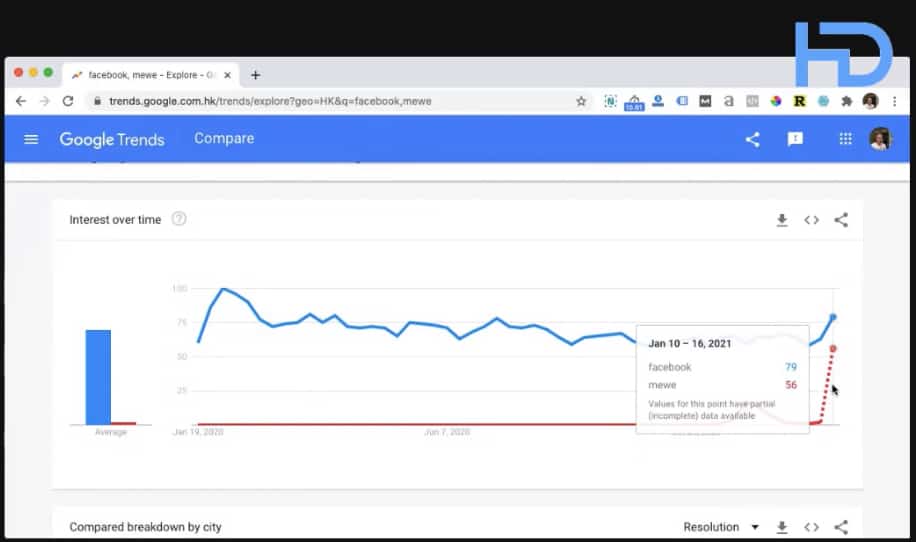Download the Interest over time chart CSV
The image size is (916, 542).
coord(782,220)
